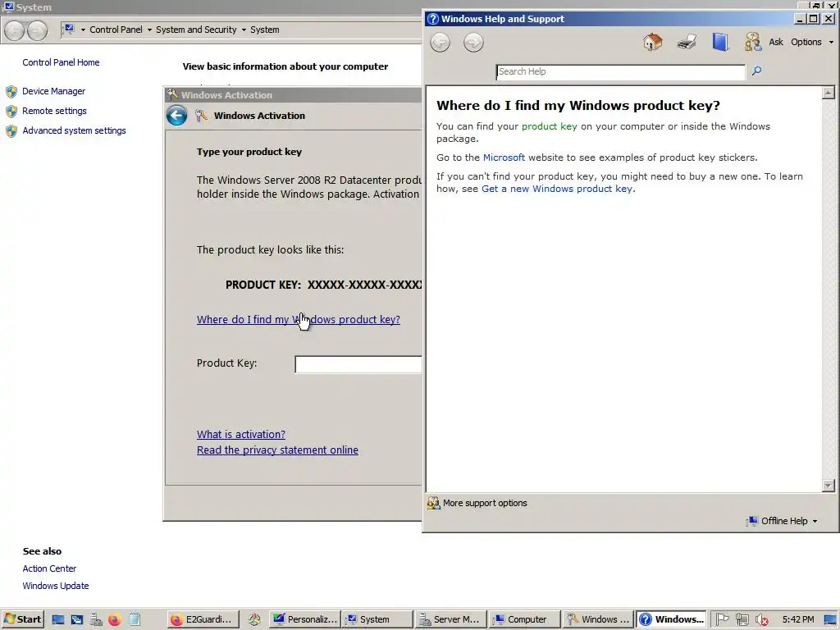Open What is activation link
Screen dimensions: 840x630
tap(241, 435)
